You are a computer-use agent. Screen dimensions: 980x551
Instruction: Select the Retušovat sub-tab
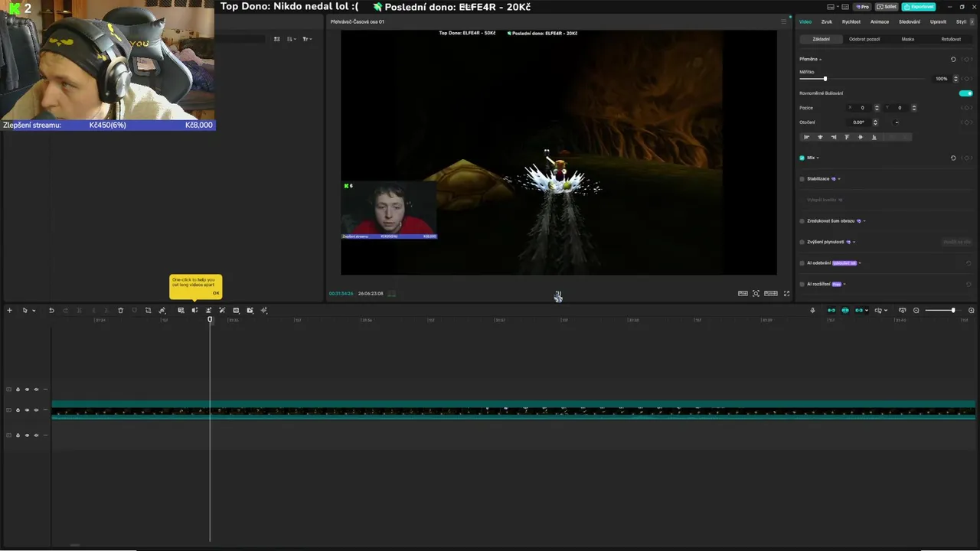(x=951, y=39)
